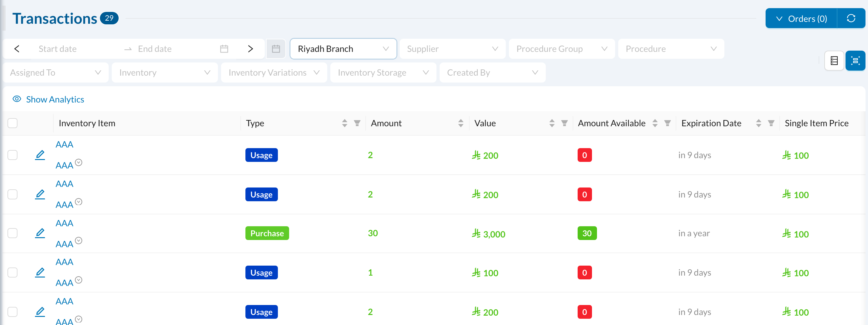The image size is (868, 325).
Task: Click the Purchase type badge
Action: (x=267, y=233)
